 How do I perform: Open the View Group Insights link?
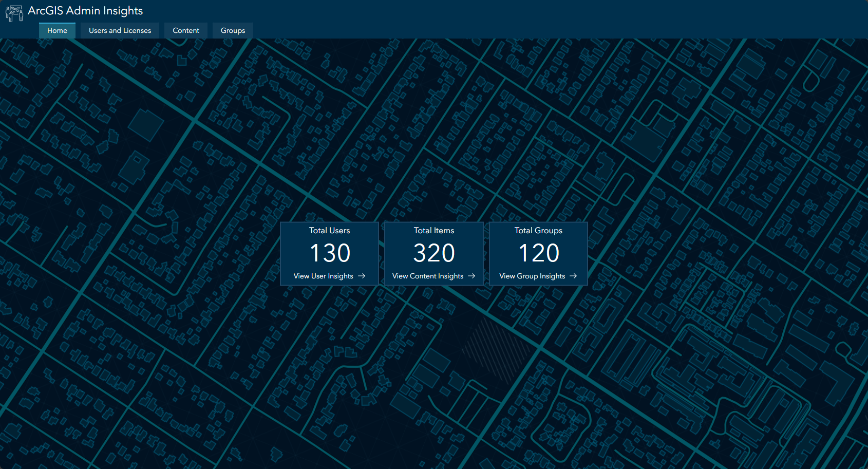tap(532, 276)
